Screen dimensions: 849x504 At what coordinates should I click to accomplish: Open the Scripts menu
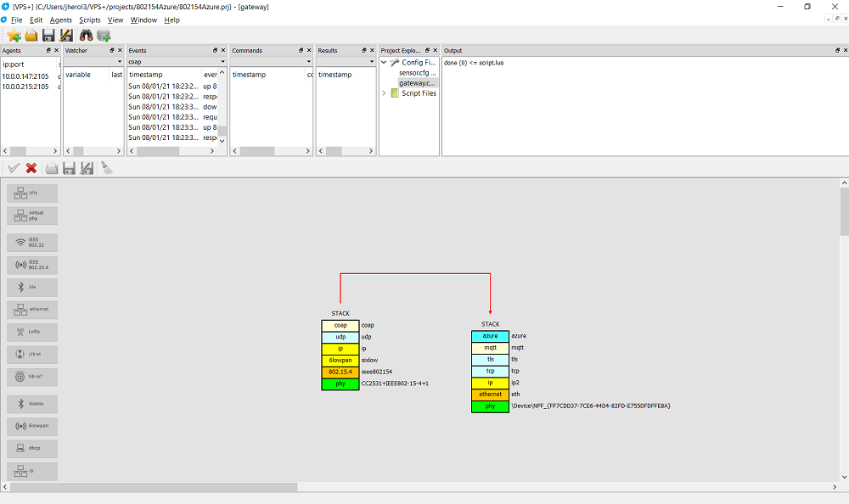pyautogui.click(x=89, y=20)
